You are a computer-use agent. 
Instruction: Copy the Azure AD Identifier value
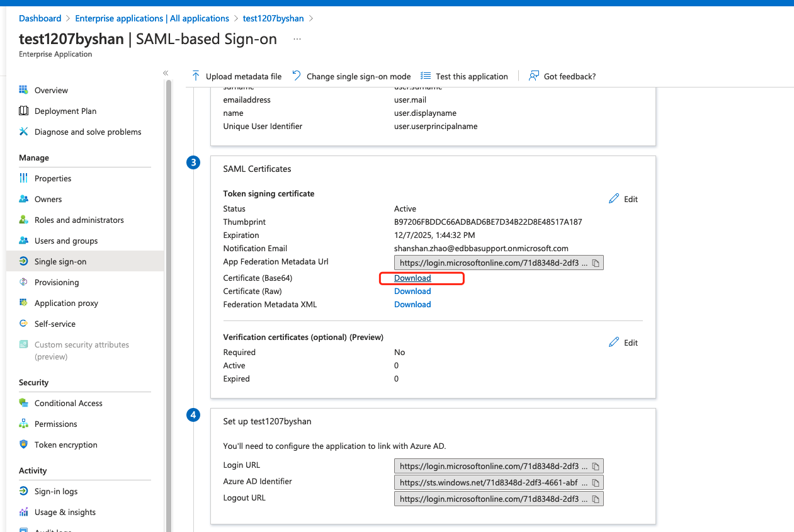[x=596, y=483]
